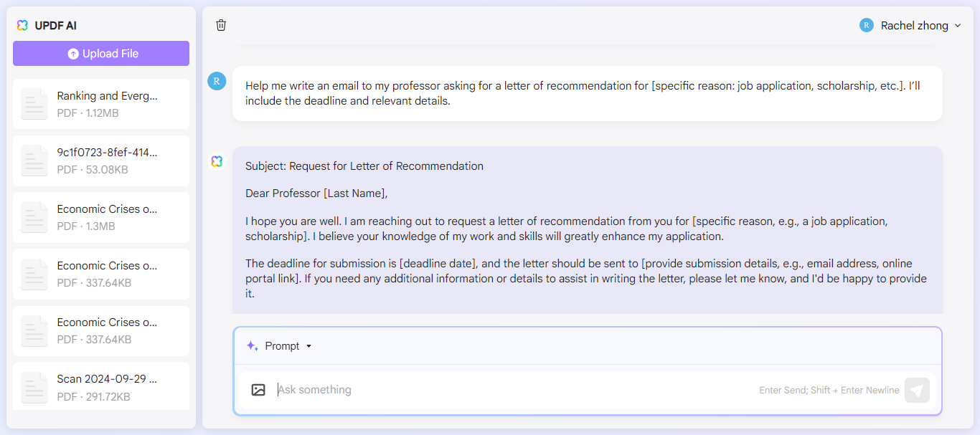The image size is (980, 435).
Task: Expand the Prompt dropdown
Action: [309, 345]
